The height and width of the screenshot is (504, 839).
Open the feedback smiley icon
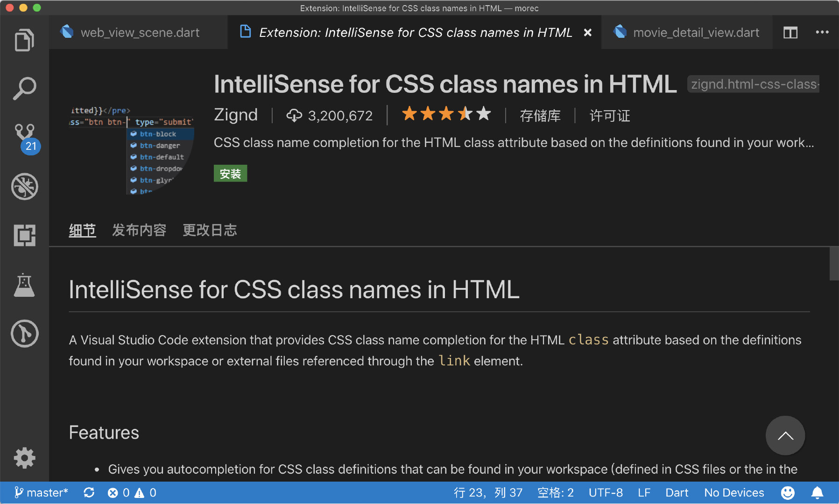click(788, 493)
